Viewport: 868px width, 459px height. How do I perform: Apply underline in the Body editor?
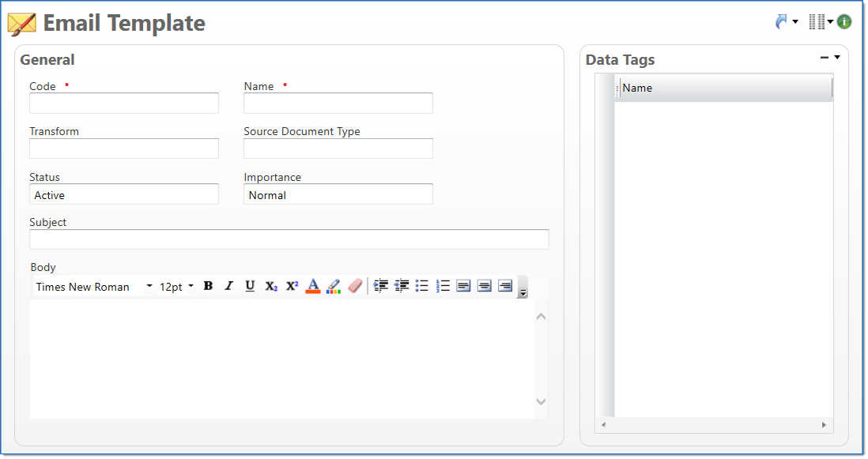pyautogui.click(x=250, y=286)
